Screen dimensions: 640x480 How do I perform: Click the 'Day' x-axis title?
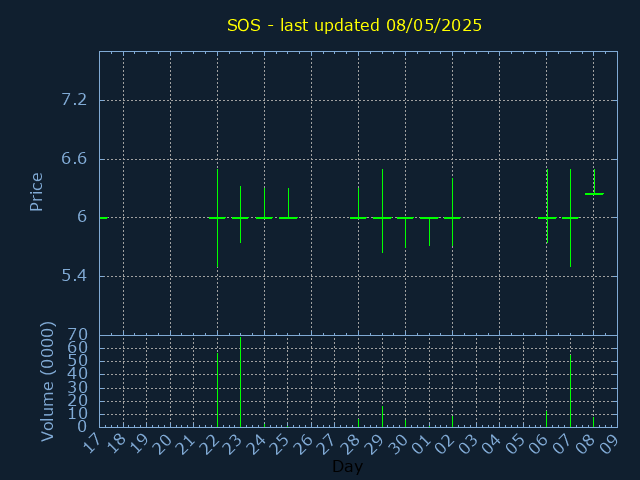click(347, 466)
